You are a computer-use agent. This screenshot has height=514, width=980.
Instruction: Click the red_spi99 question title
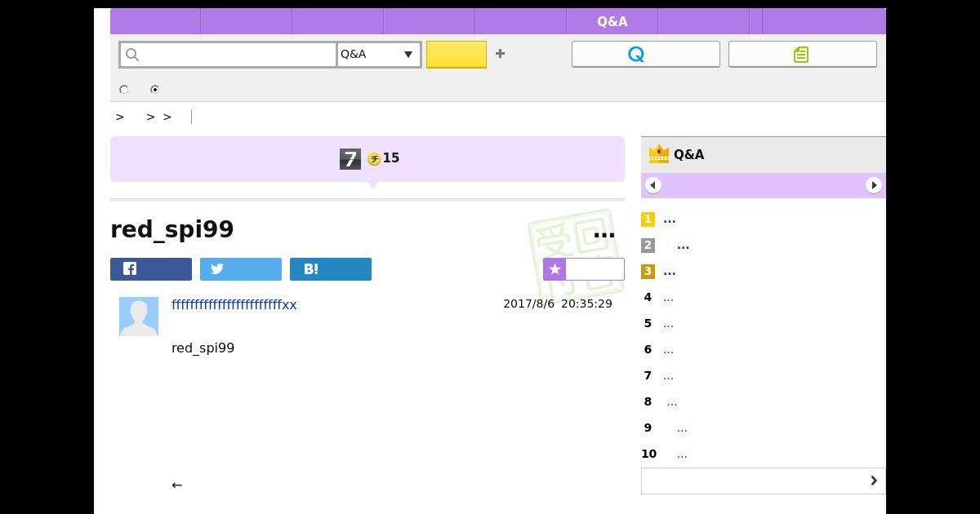tap(172, 230)
